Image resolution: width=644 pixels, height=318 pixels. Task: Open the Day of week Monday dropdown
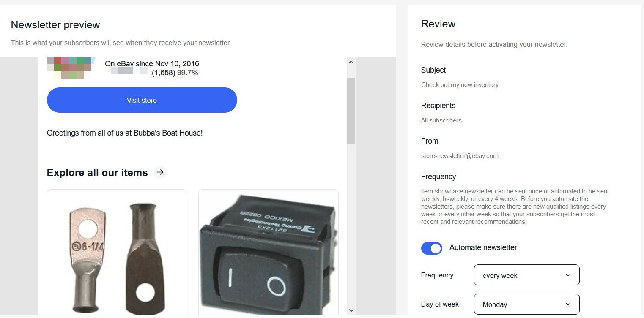(526, 304)
